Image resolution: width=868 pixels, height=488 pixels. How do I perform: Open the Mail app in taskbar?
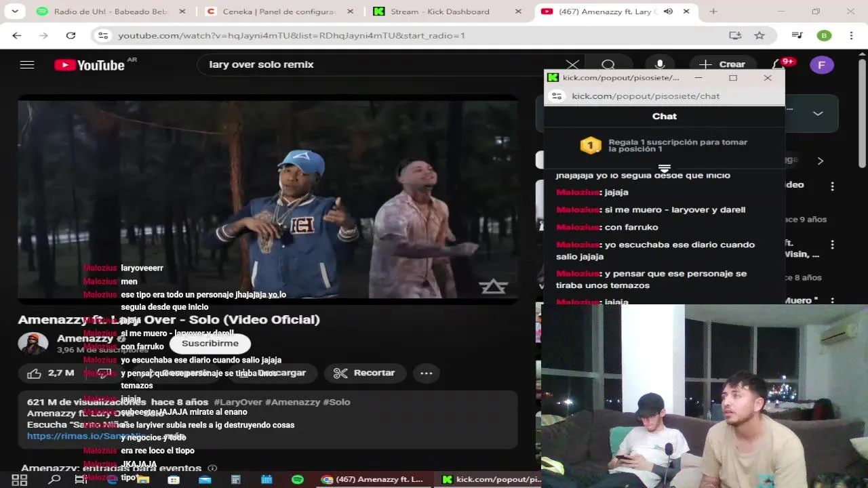click(x=205, y=480)
